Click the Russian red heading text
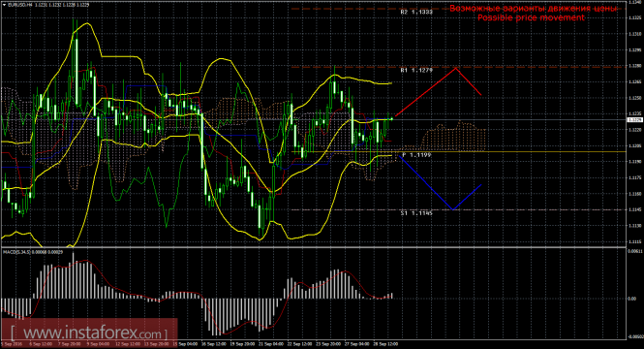 click(x=533, y=9)
